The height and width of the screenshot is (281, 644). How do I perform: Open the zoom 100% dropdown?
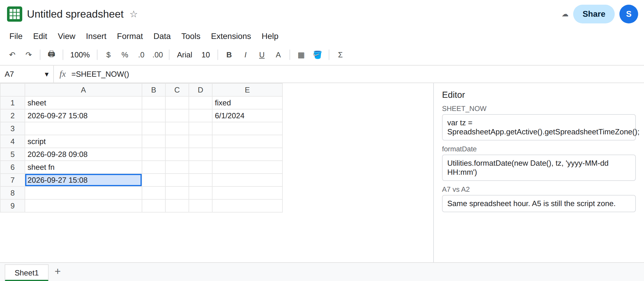pyautogui.click(x=80, y=55)
